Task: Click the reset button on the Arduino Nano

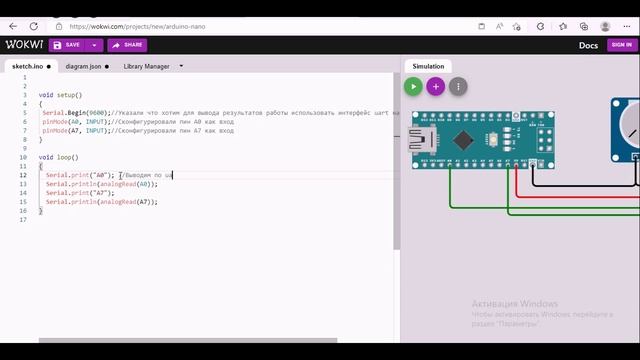Action: [493, 140]
